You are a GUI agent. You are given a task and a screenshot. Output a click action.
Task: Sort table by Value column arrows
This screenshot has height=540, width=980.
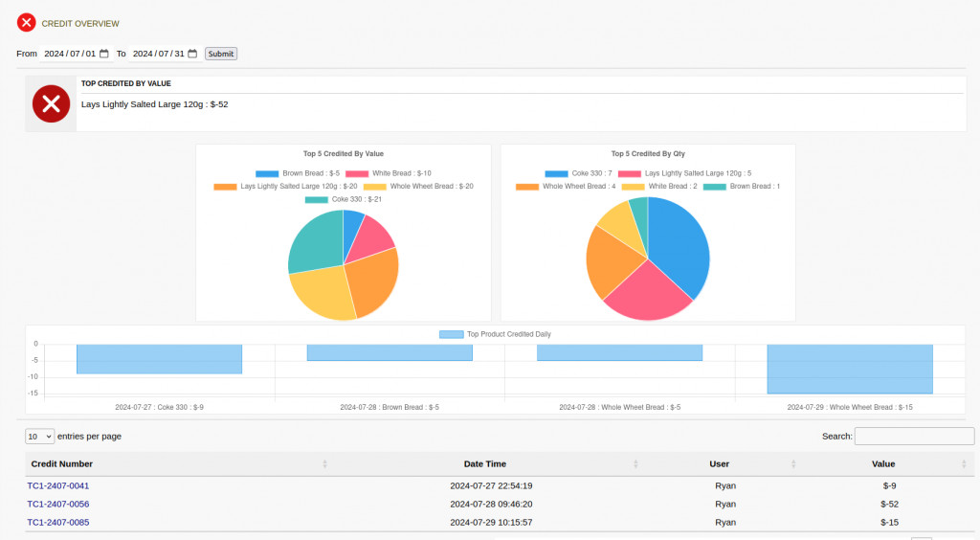964,464
